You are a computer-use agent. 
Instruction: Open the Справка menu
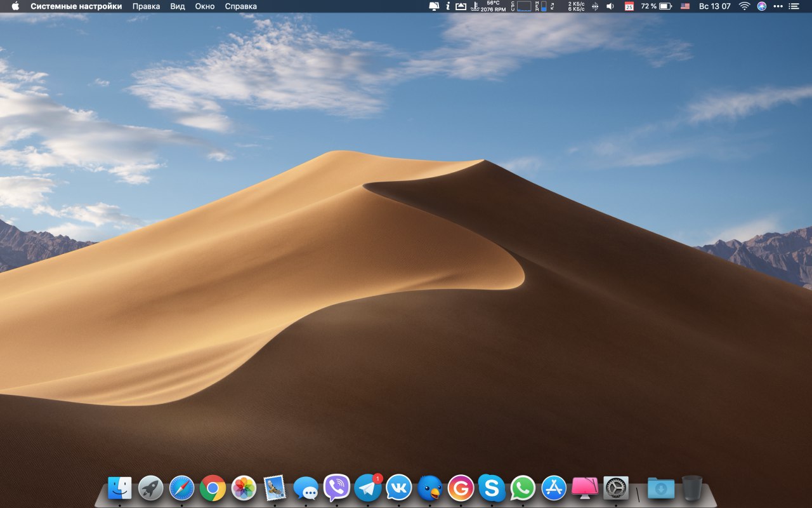coord(241,6)
